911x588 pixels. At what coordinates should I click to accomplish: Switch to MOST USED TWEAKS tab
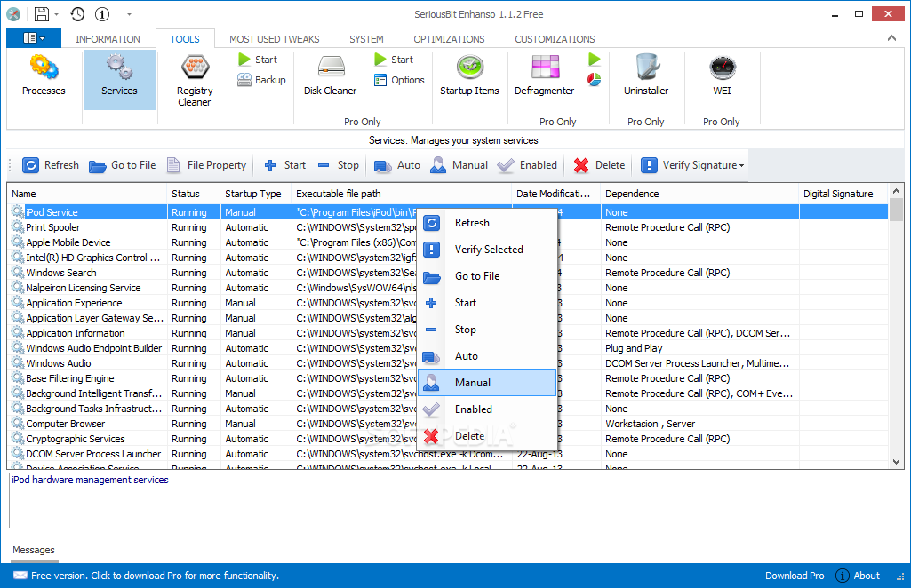click(x=275, y=39)
